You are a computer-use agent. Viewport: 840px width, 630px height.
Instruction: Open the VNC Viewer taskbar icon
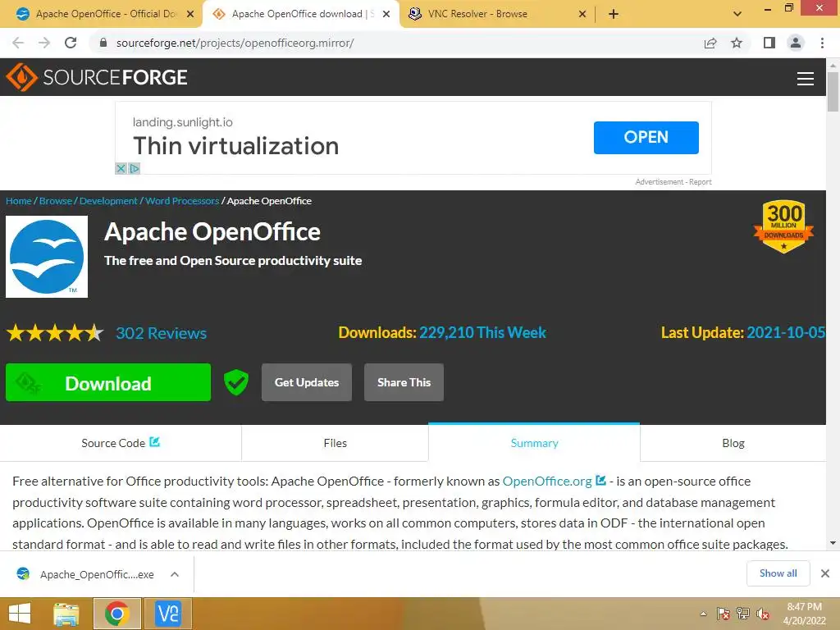coord(167,614)
